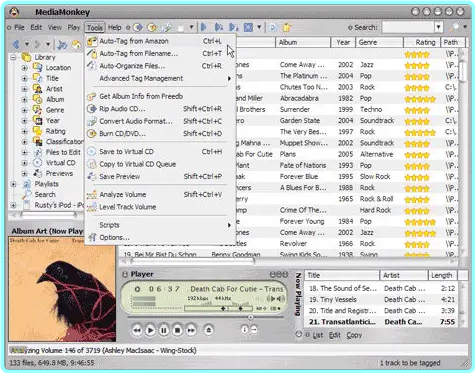Open the File menu
The height and width of the screenshot is (373, 475).
(19, 27)
